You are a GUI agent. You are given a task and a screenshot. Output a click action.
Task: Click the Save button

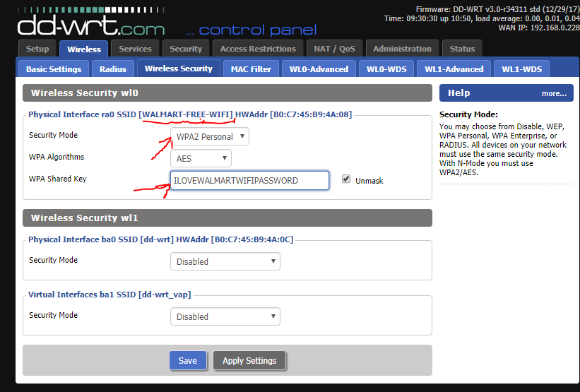click(188, 360)
